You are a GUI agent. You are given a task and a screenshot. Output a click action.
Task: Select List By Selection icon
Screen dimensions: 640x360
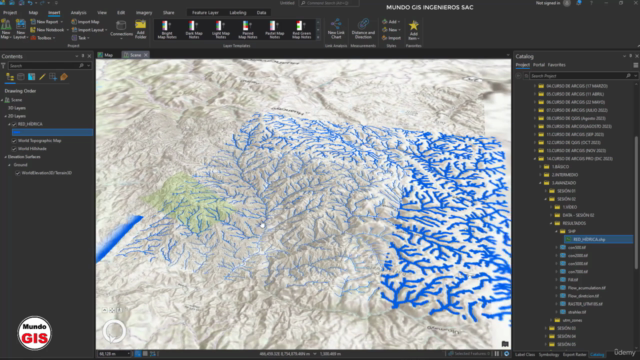point(31,77)
